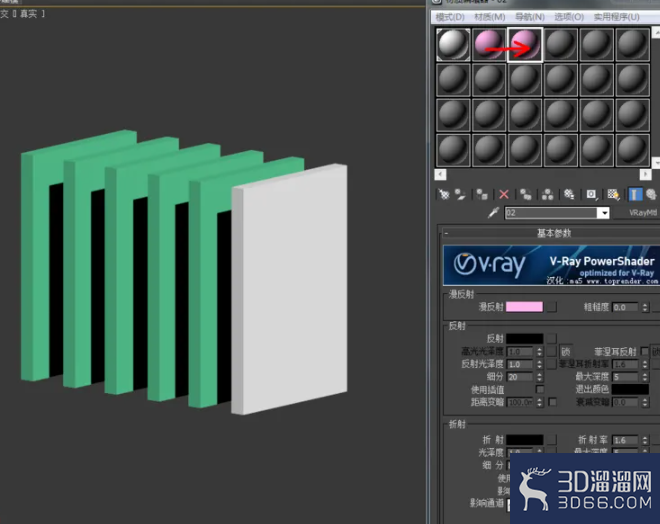The width and height of the screenshot is (660, 524).
Task: Open the 导航(N) menu
Action: click(530, 17)
